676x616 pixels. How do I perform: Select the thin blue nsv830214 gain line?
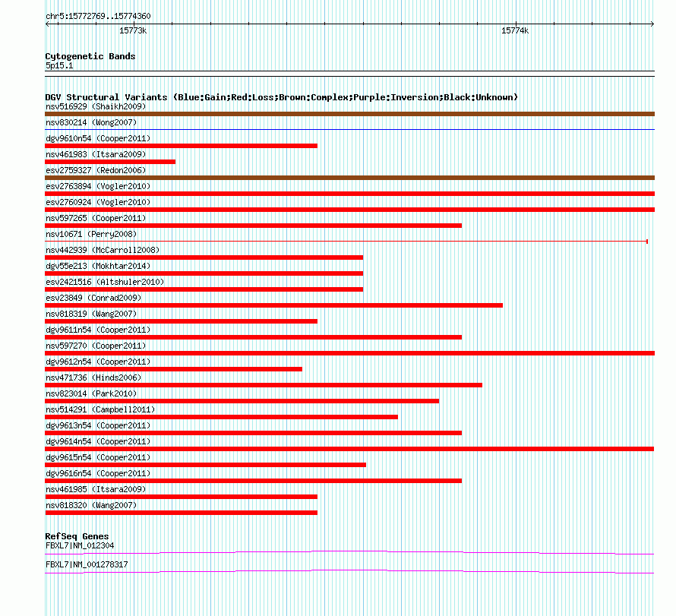(x=349, y=129)
